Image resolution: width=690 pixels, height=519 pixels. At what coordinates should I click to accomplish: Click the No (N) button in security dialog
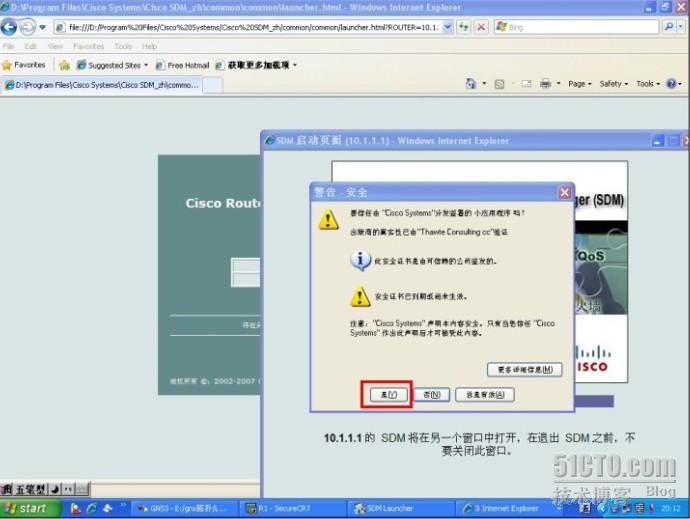point(431,395)
